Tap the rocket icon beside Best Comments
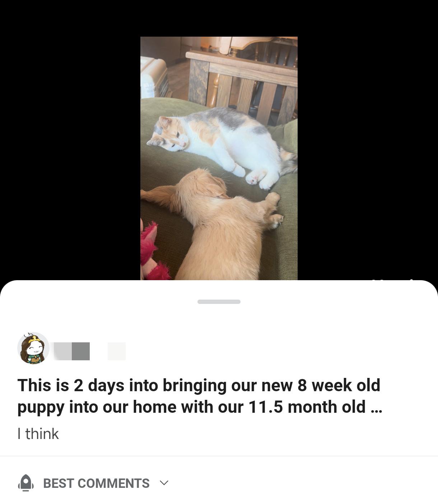The height and width of the screenshot is (504, 438). click(26, 483)
